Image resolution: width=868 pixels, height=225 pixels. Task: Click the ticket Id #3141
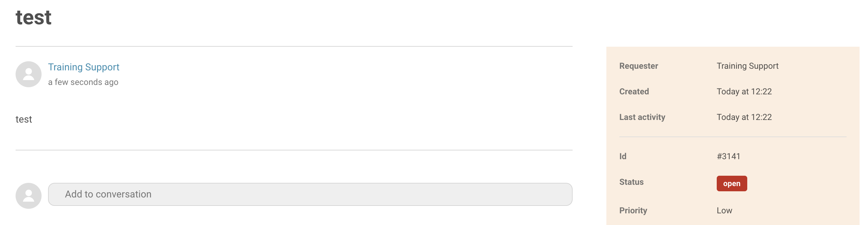click(728, 156)
